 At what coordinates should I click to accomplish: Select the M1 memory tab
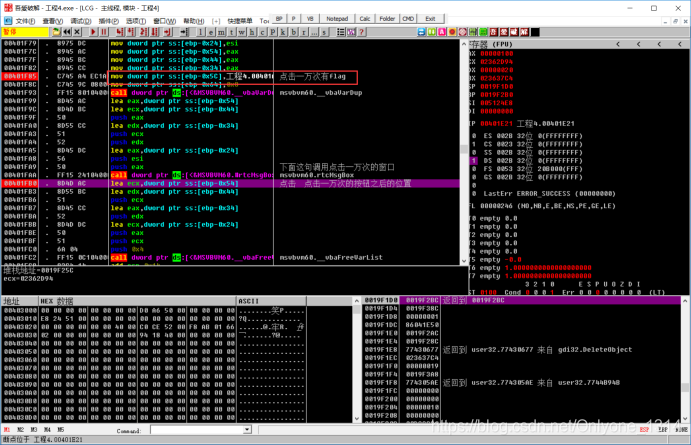[7, 430]
